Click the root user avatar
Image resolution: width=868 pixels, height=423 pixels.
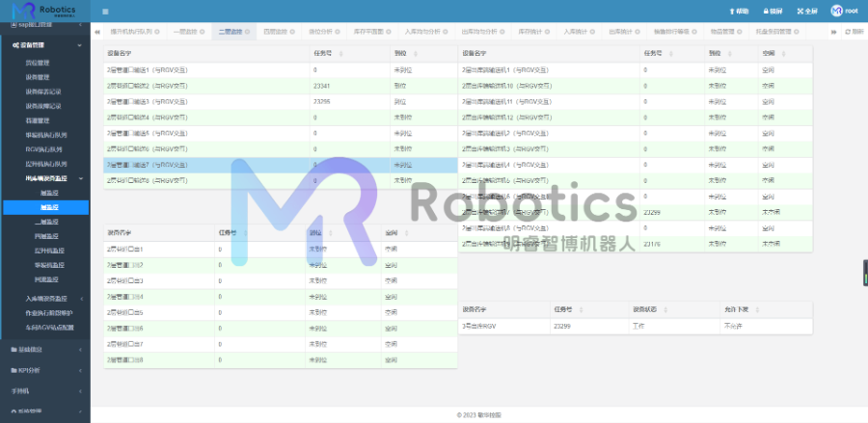click(837, 11)
